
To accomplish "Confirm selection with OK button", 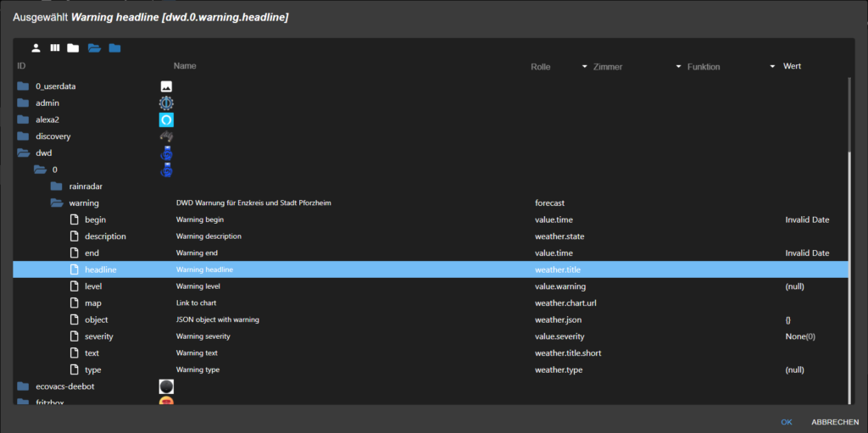I will 787,421.
